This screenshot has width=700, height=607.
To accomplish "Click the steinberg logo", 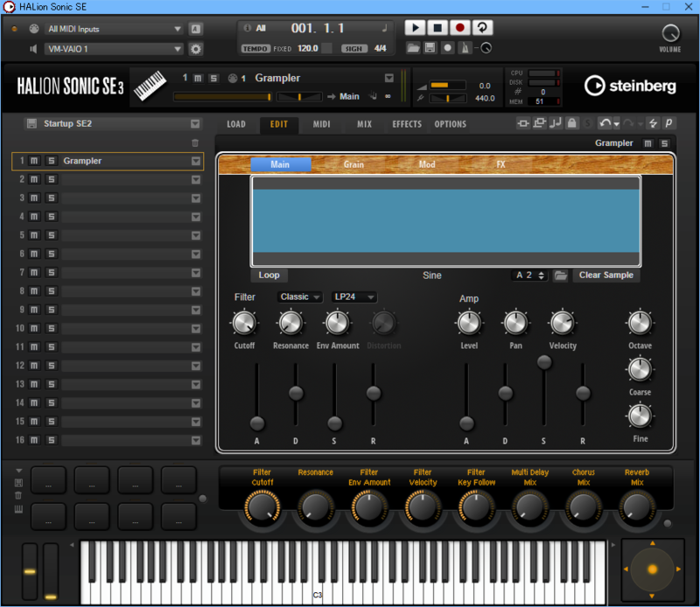I will tap(630, 86).
